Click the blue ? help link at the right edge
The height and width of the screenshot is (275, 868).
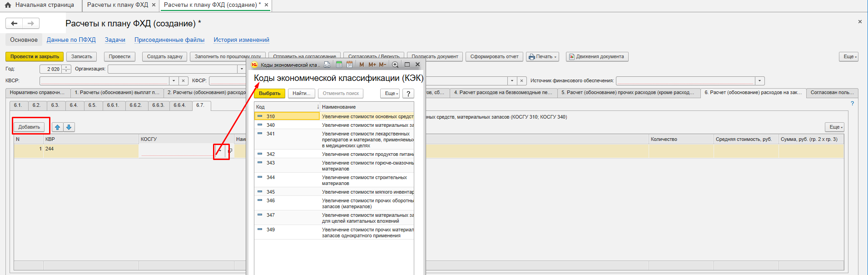coord(852,104)
